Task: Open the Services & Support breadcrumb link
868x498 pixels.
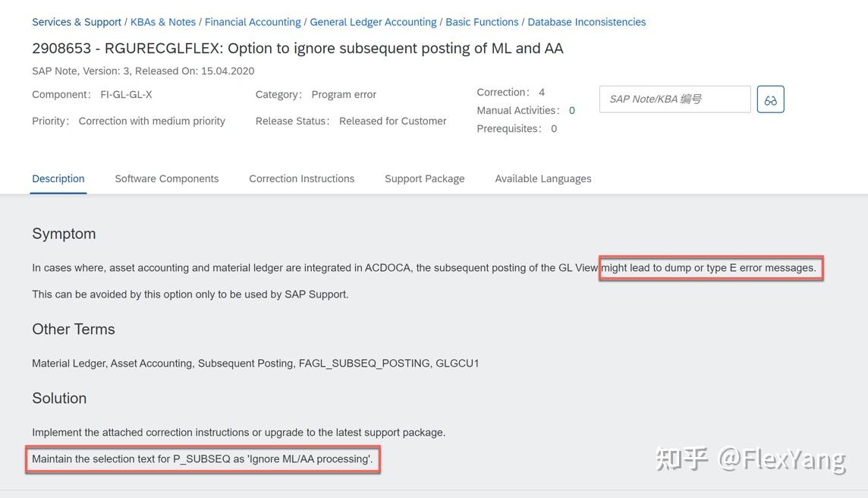Action: 77,22
